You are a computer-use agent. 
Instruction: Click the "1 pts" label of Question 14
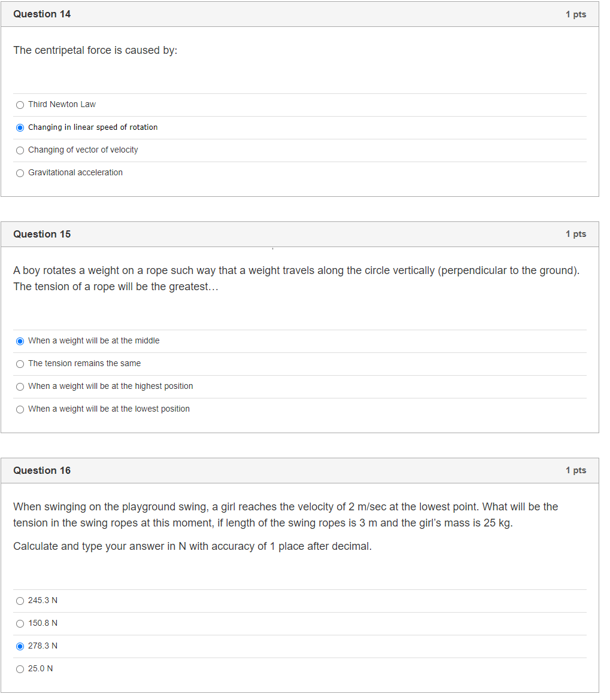click(x=576, y=14)
